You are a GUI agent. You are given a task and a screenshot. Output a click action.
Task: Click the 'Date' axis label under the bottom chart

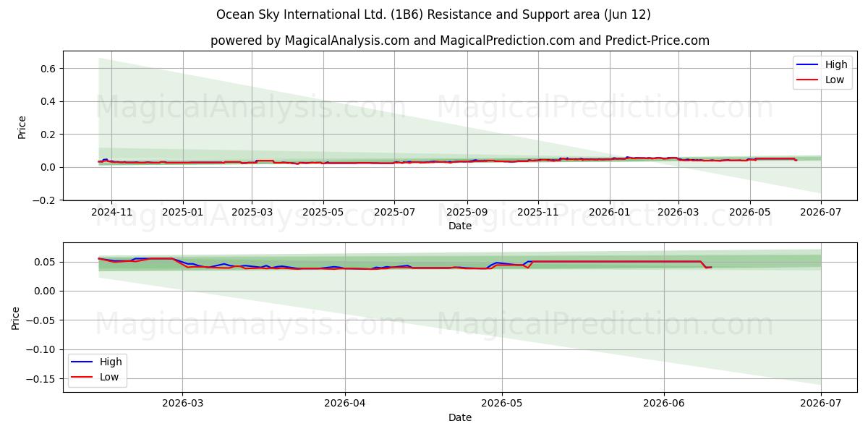pos(460,418)
